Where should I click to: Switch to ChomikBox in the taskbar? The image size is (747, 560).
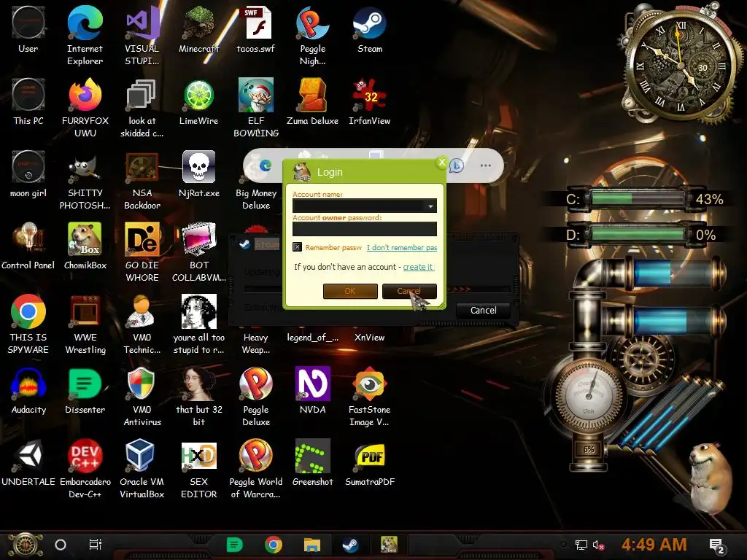tap(390, 545)
